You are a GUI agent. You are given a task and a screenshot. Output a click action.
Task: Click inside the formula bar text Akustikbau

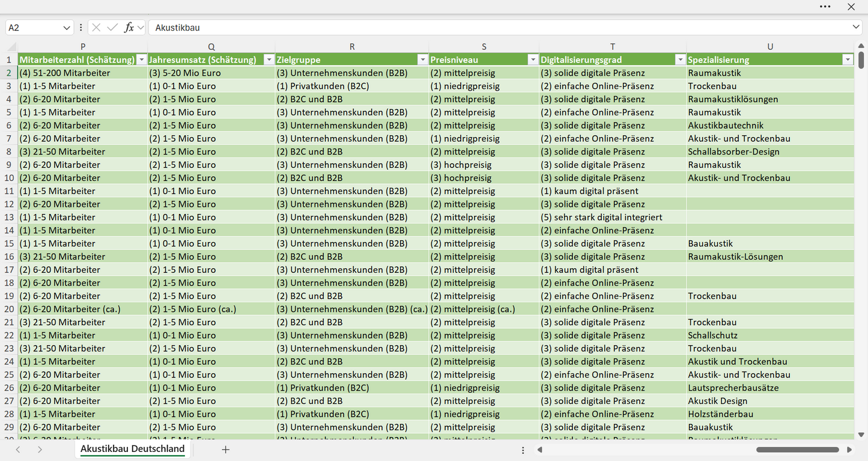(x=177, y=28)
